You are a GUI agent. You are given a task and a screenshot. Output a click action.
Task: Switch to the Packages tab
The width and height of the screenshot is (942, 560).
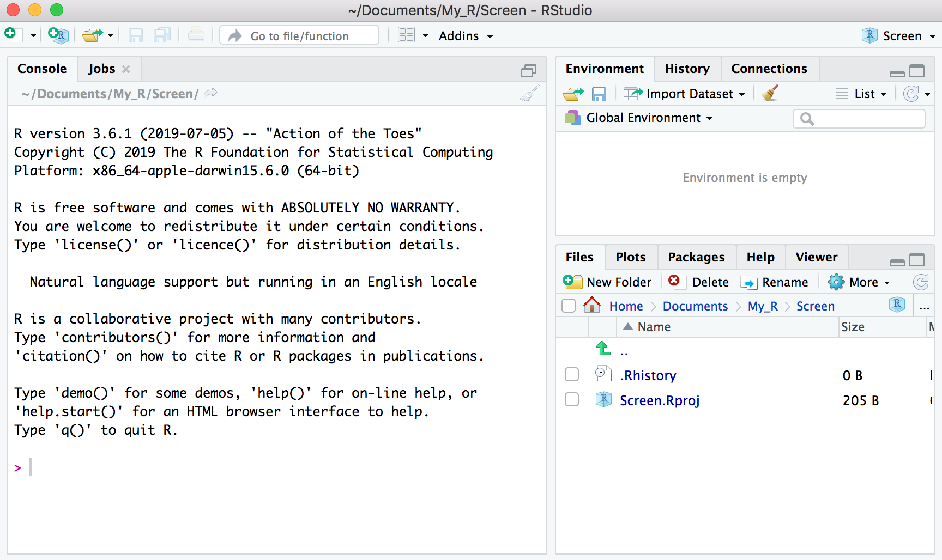pos(696,257)
